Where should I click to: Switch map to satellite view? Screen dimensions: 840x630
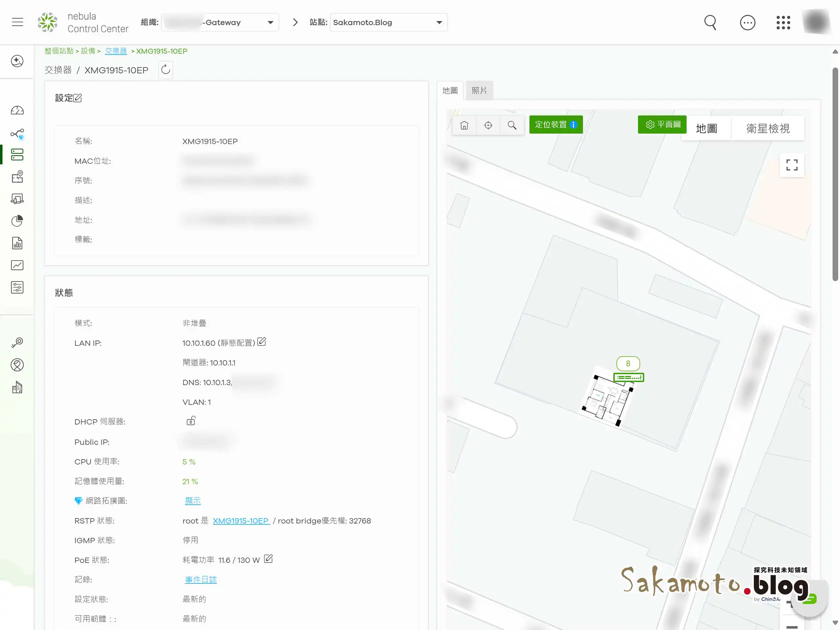pyautogui.click(x=767, y=128)
